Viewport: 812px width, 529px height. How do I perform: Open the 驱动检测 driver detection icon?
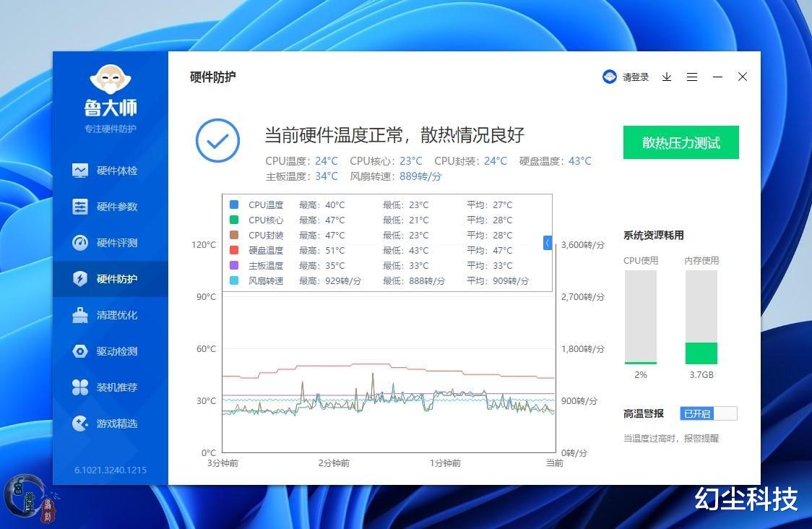coord(82,350)
